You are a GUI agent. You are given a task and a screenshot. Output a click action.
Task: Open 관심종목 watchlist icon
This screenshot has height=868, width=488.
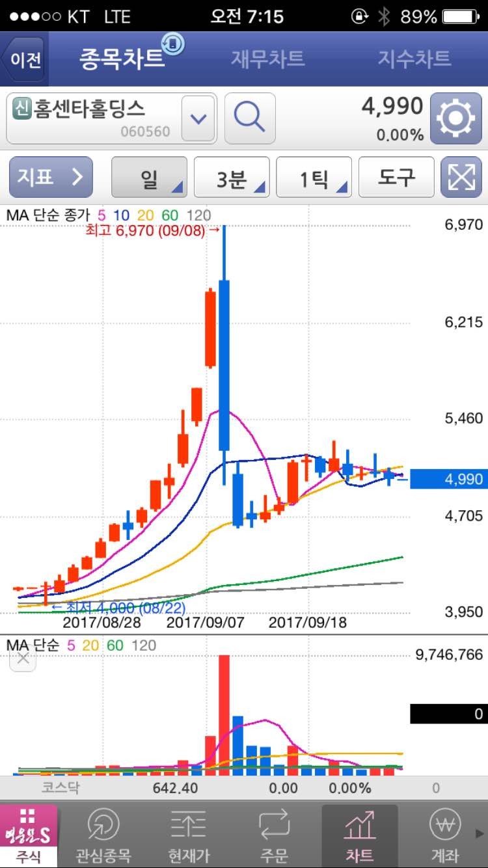[103, 835]
